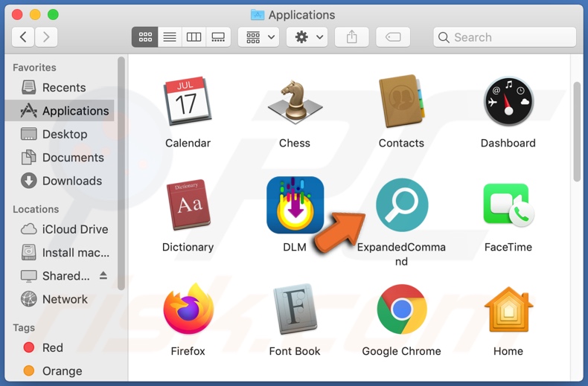
Task: Open the Calendar app icon
Action: (x=188, y=100)
